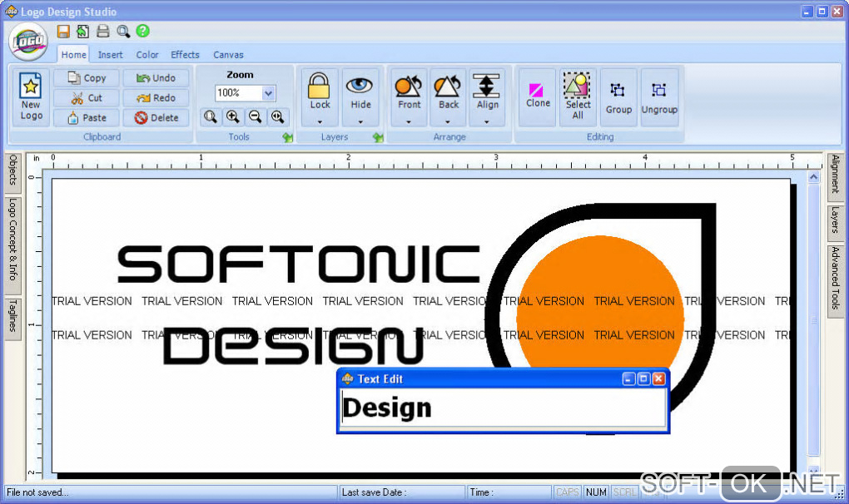The height and width of the screenshot is (504, 849).
Task: Click the Redo button
Action: click(x=156, y=98)
